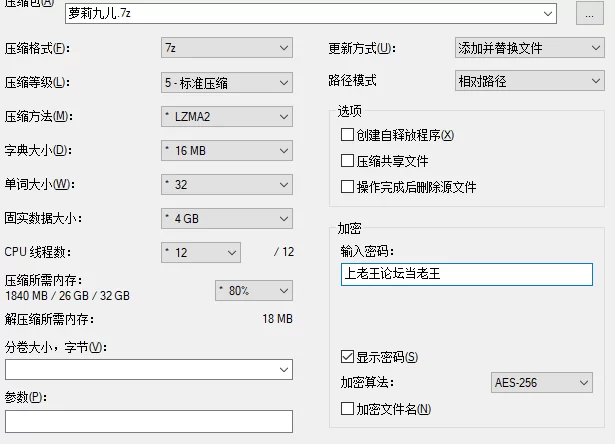
Task: Expand the 压缩方法 LZMA2 dropdown
Action: (227, 116)
